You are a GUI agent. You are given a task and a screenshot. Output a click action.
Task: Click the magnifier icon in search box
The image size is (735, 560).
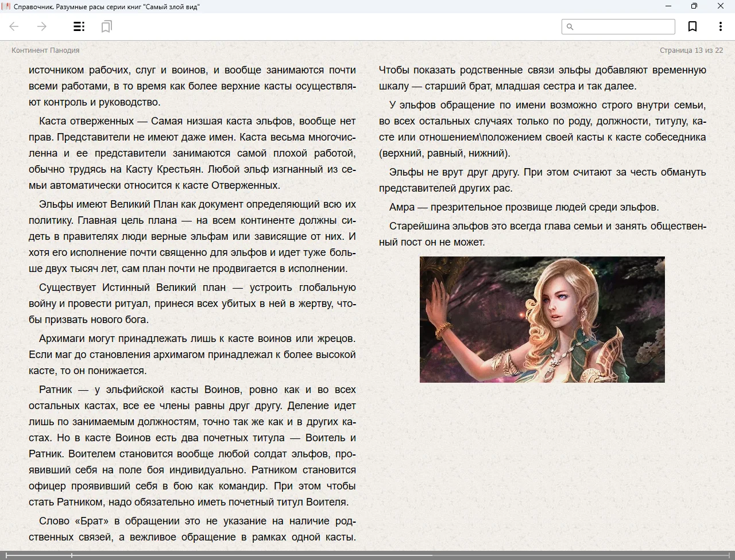pyautogui.click(x=570, y=26)
